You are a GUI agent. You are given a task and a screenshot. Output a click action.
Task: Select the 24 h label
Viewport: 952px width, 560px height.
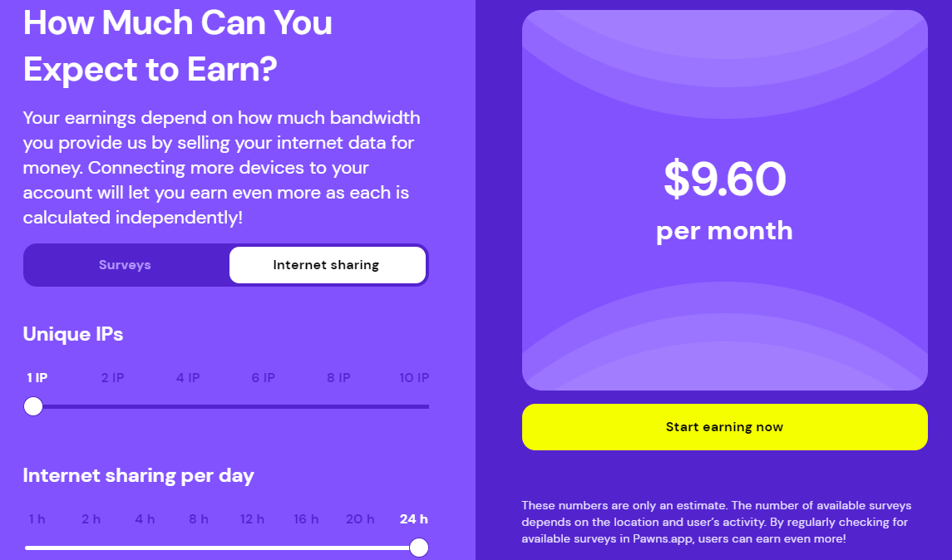click(413, 519)
